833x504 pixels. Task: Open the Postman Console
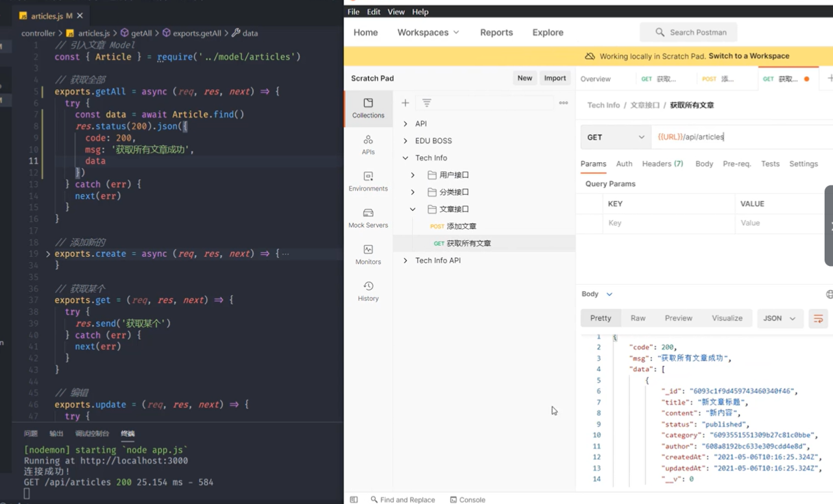tap(468, 499)
